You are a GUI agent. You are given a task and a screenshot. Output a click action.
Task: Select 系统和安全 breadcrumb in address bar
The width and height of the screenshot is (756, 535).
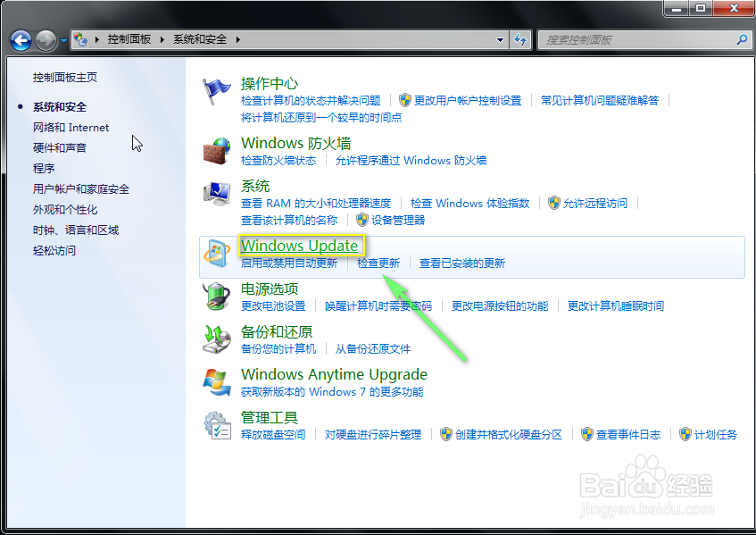coord(200,39)
